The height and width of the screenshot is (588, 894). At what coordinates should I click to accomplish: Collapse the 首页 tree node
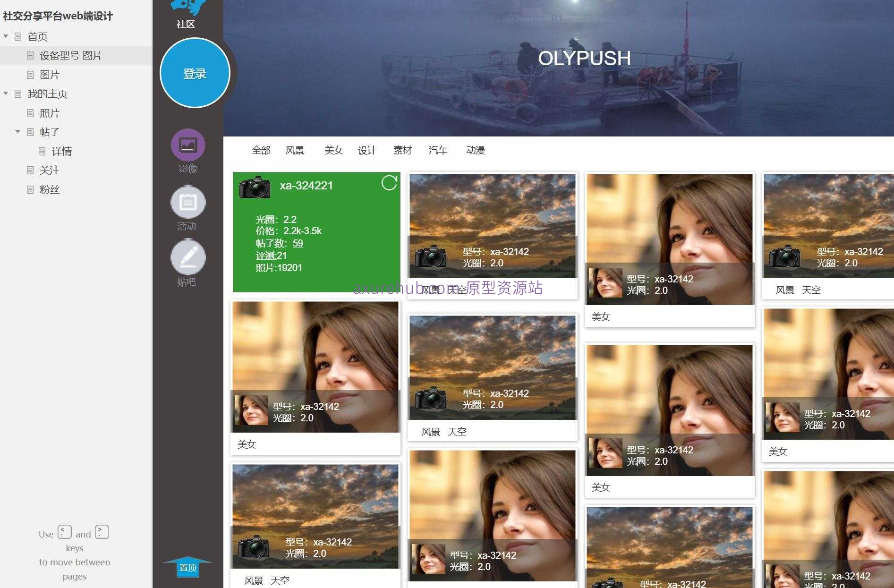coord(6,36)
